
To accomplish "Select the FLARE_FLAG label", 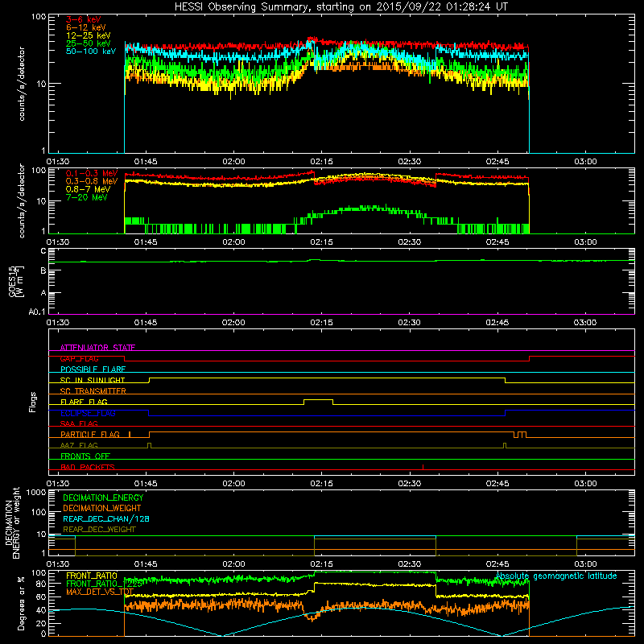I will pyautogui.click(x=84, y=402).
